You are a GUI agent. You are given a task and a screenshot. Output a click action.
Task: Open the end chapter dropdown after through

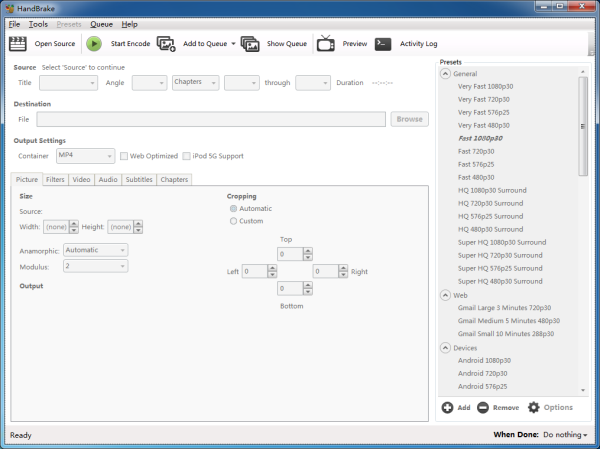click(313, 83)
